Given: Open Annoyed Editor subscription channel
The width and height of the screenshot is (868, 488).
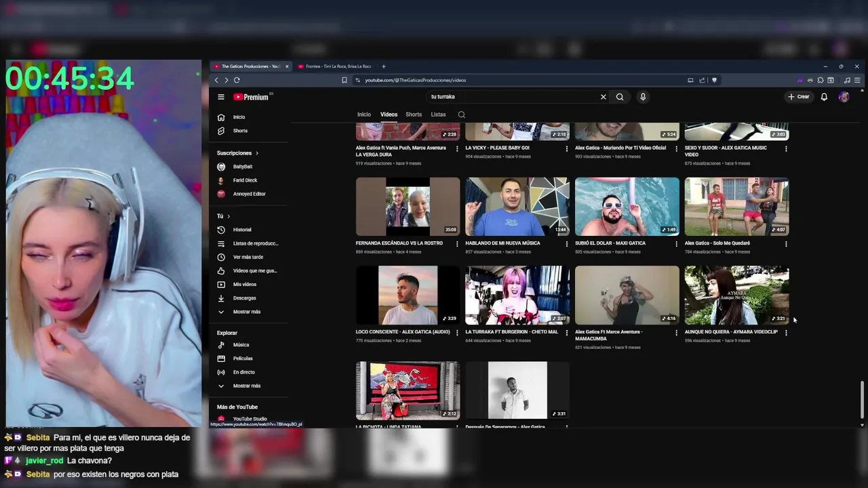Looking at the screenshot, I should click(x=248, y=194).
